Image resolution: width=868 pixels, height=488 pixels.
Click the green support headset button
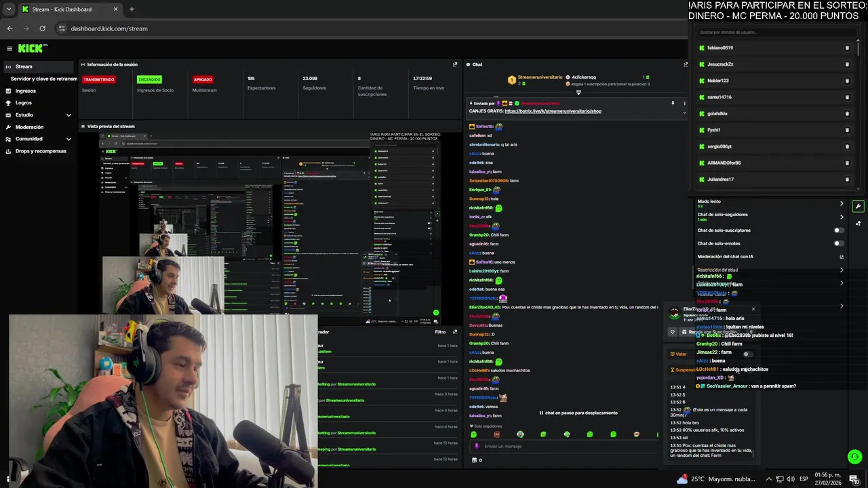click(854, 457)
